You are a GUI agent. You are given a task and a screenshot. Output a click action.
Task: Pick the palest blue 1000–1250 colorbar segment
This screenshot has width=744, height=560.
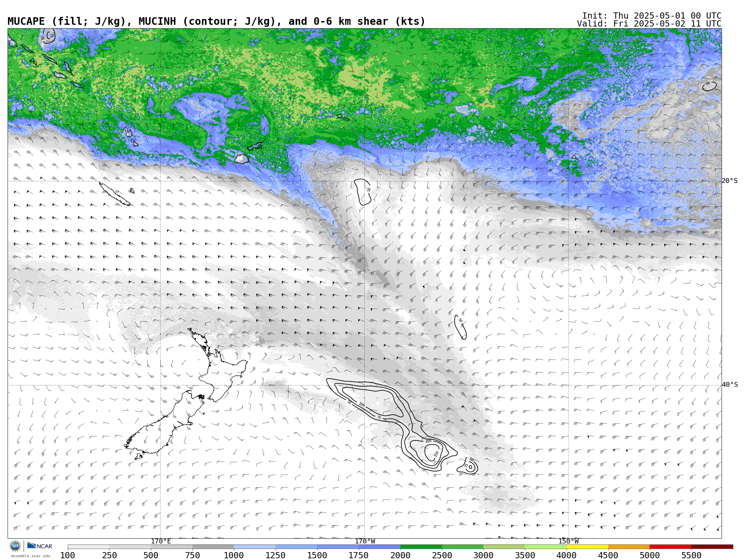pos(255,547)
